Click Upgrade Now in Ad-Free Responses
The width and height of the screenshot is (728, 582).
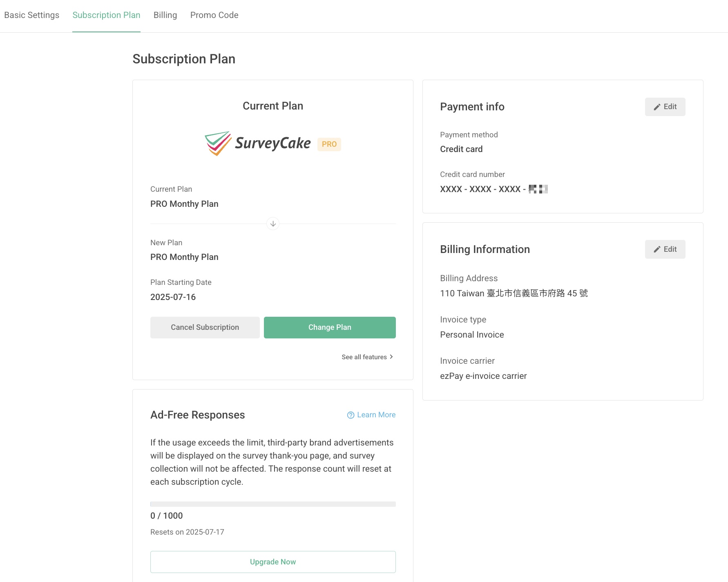point(272,562)
